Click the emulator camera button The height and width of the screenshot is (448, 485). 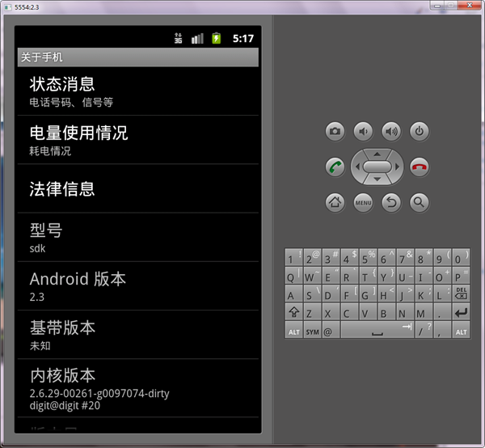click(x=335, y=132)
